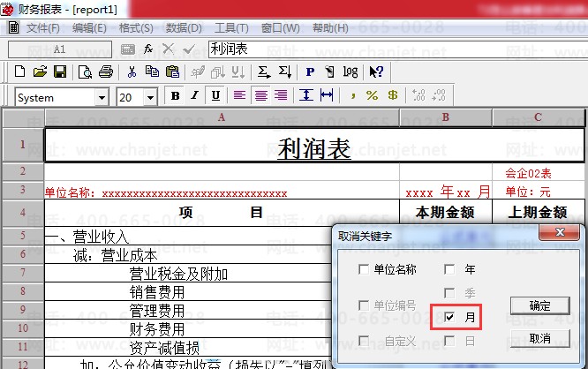
Task: Click the 管理费用 cell
Action: point(188,310)
